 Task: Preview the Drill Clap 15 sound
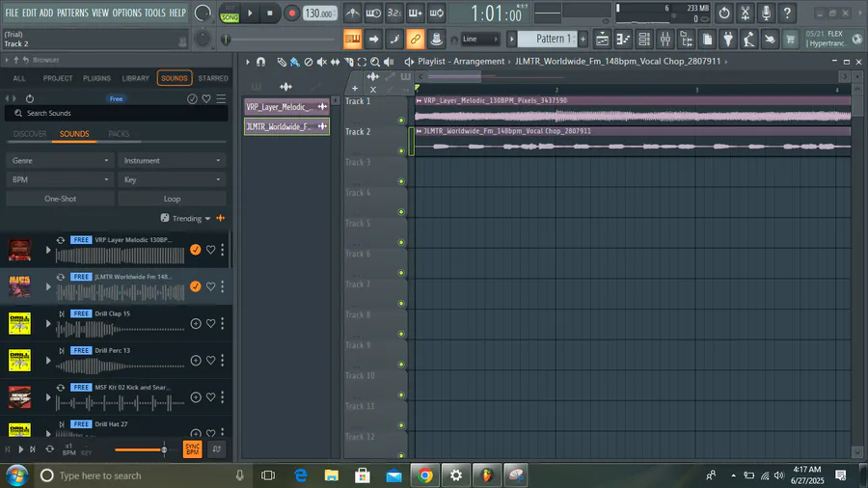(48, 324)
